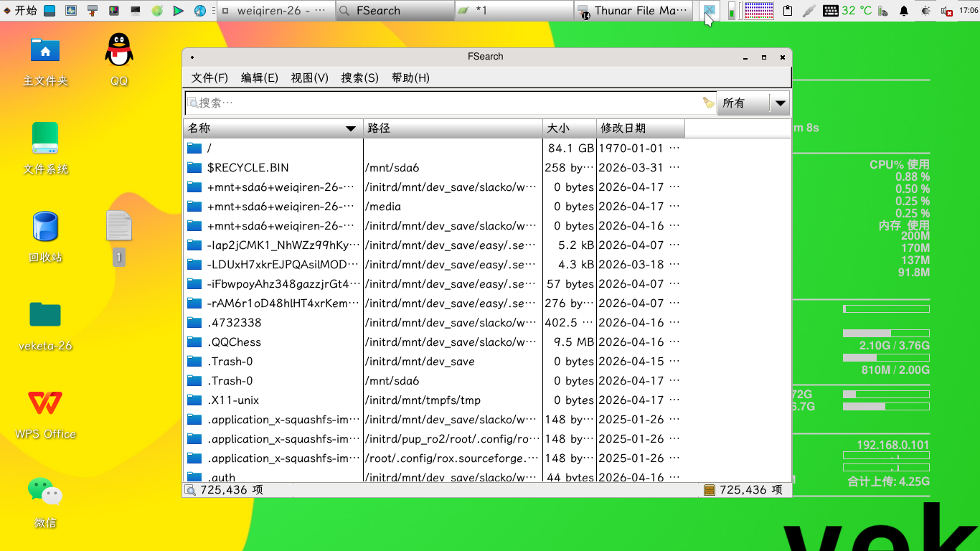Open the 开始 start menu
The width and height of the screenshot is (980, 551).
pos(20,10)
